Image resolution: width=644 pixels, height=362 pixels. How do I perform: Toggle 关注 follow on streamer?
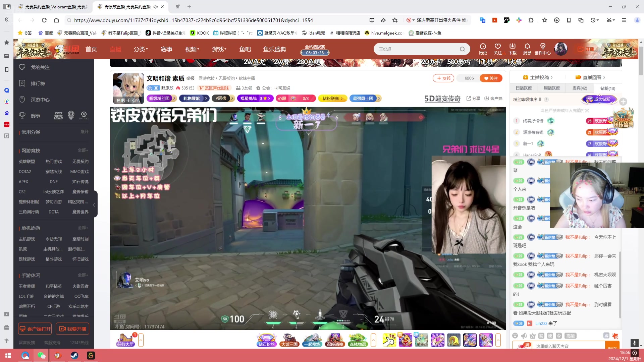click(491, 78)
